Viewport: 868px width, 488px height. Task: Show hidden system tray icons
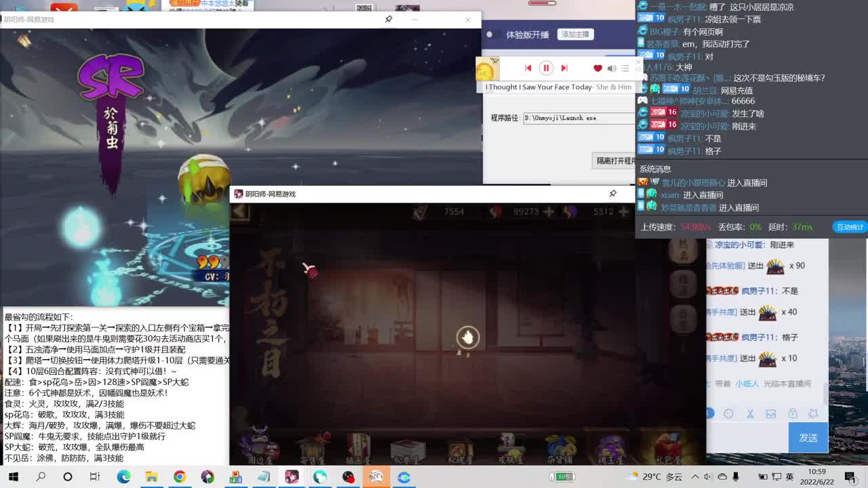pyautogui.click(x=695, y=477)
